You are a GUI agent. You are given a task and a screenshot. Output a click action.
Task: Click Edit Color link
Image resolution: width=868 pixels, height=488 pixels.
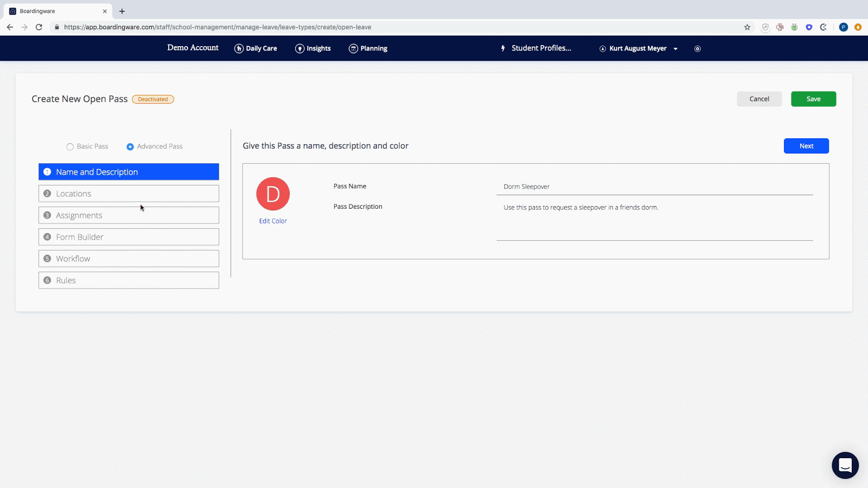[273, 221]
